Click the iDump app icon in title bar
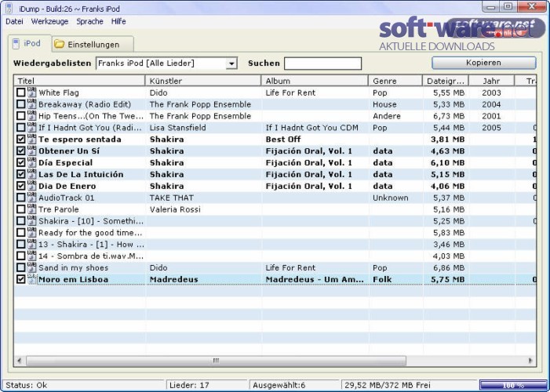 click(9, 9)
